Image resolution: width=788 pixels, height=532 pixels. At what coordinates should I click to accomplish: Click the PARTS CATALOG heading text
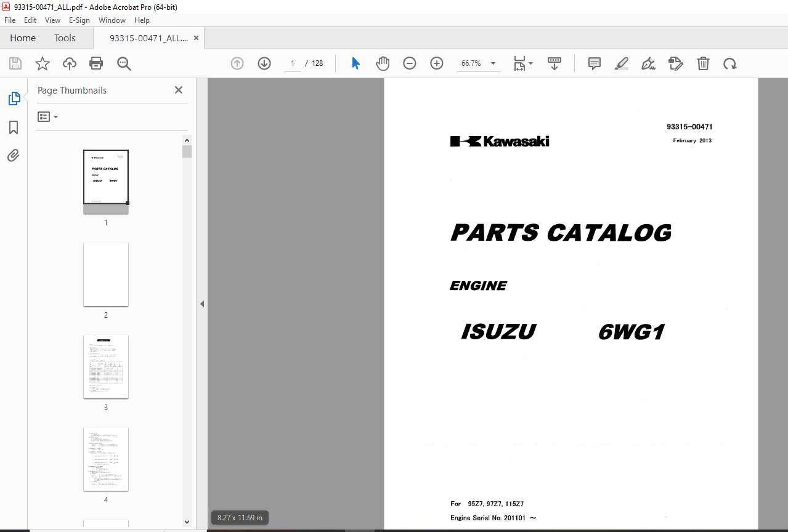point(561,233)
